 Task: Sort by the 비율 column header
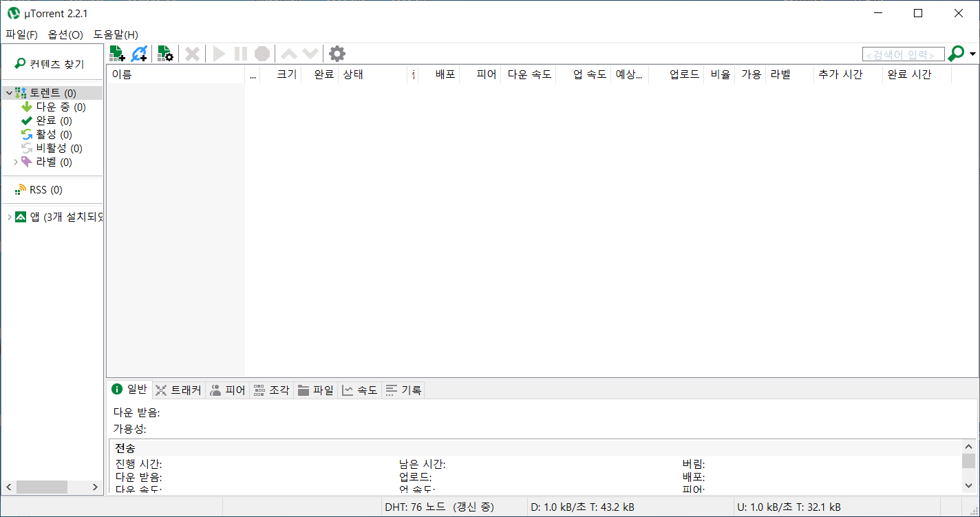[720, 74]
